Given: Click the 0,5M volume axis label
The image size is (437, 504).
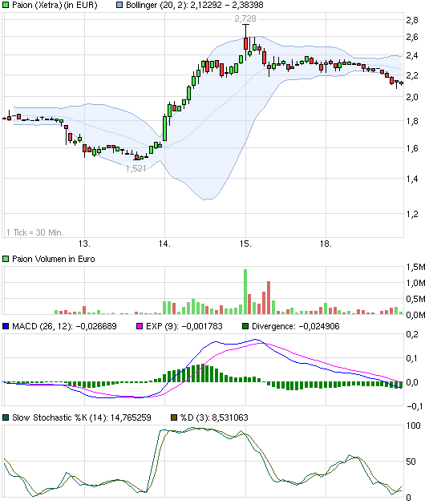Looking at the screenshot, I should (x=416, y=299).
